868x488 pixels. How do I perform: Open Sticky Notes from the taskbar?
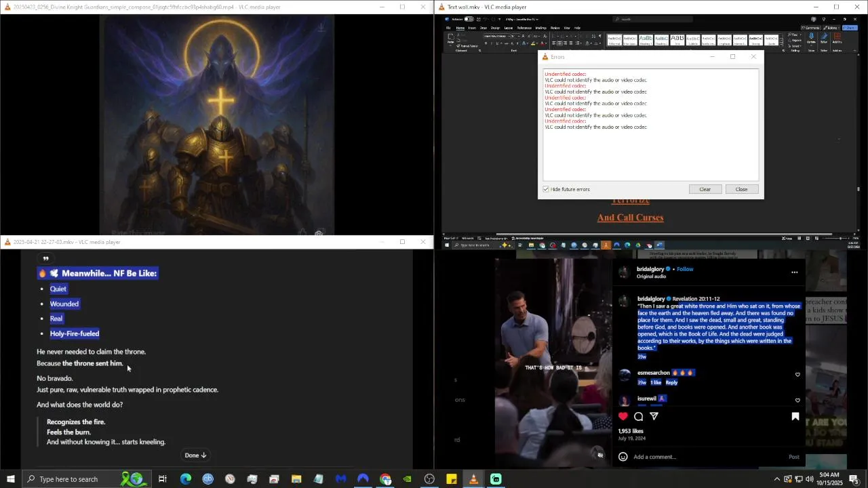pos(452,479)
